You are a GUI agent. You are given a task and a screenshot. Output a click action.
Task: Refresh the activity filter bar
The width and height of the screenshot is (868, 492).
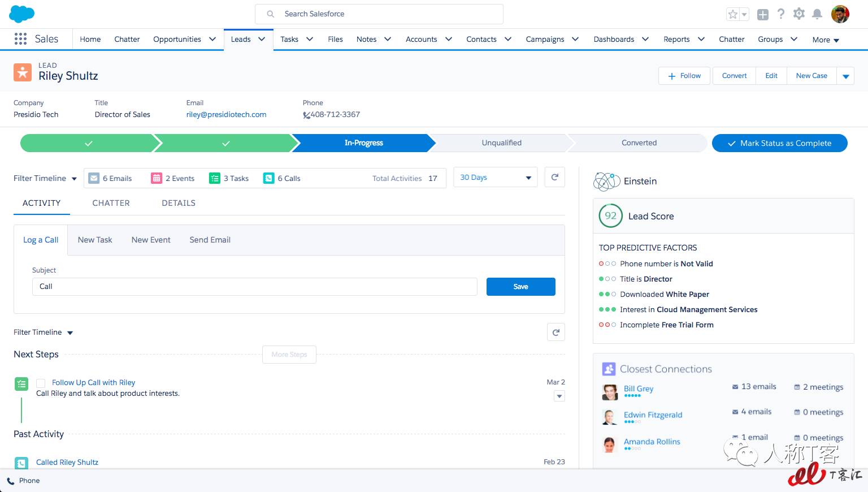554,178
